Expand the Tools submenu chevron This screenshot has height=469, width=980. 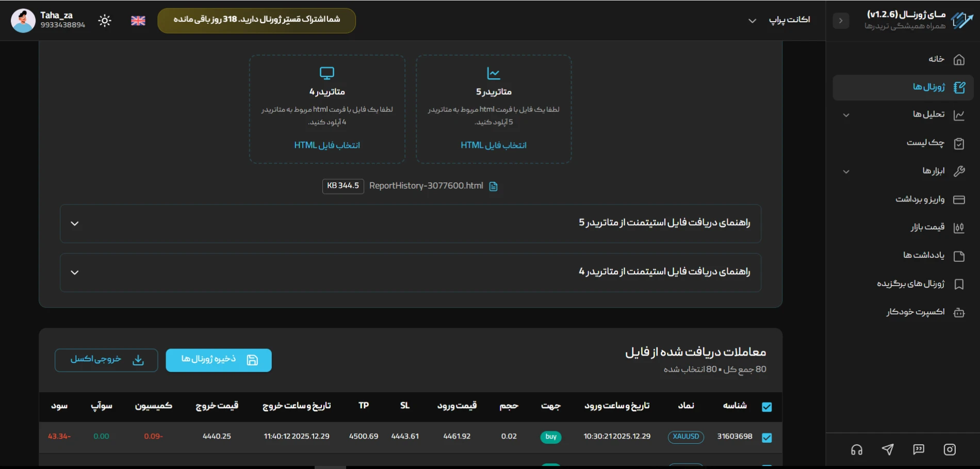tap(846, 172)
